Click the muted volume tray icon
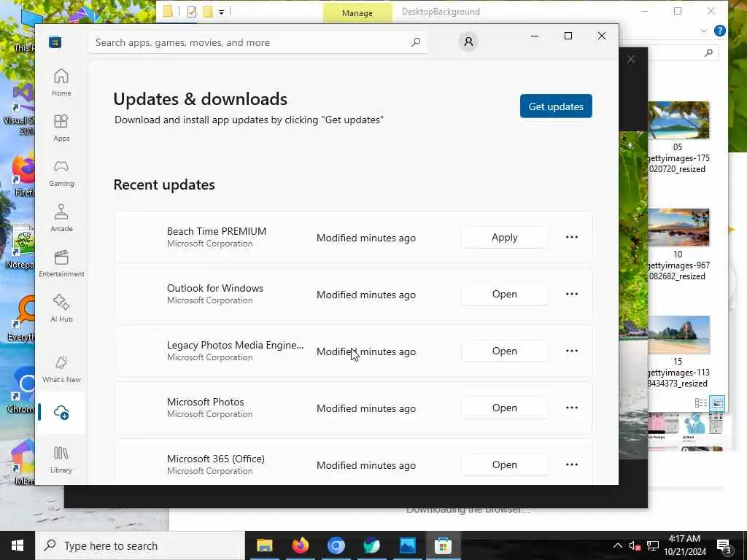 pos(635,545)
